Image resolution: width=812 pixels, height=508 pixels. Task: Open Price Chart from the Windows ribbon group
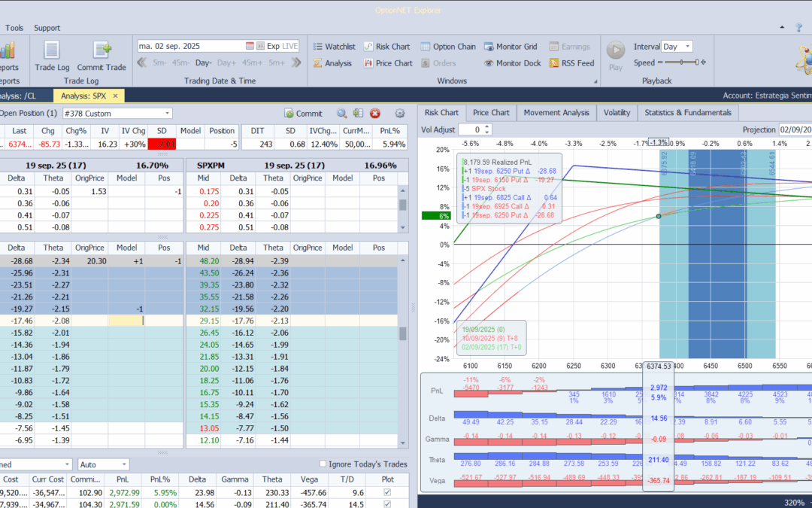(x=388, y=63)
